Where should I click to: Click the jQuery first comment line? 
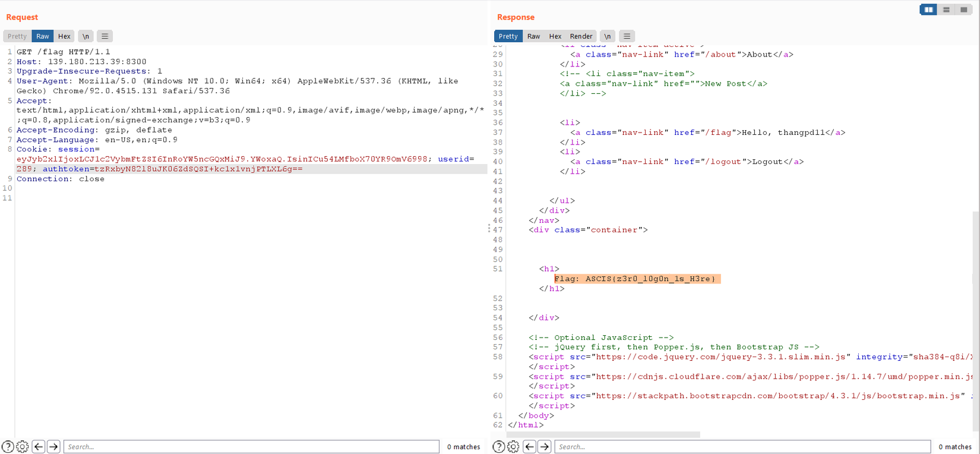[x=674, y=347]
